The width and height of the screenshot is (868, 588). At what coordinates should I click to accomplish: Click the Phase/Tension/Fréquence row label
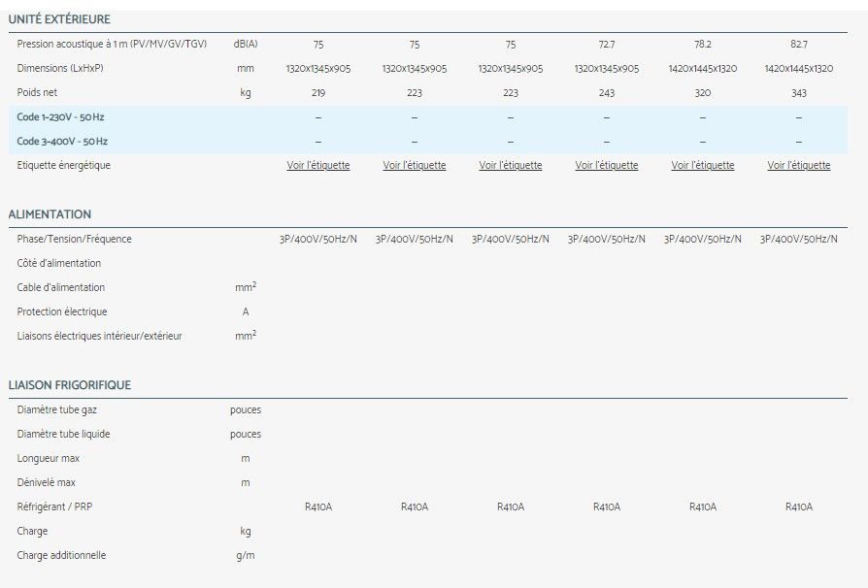point(74,239)
